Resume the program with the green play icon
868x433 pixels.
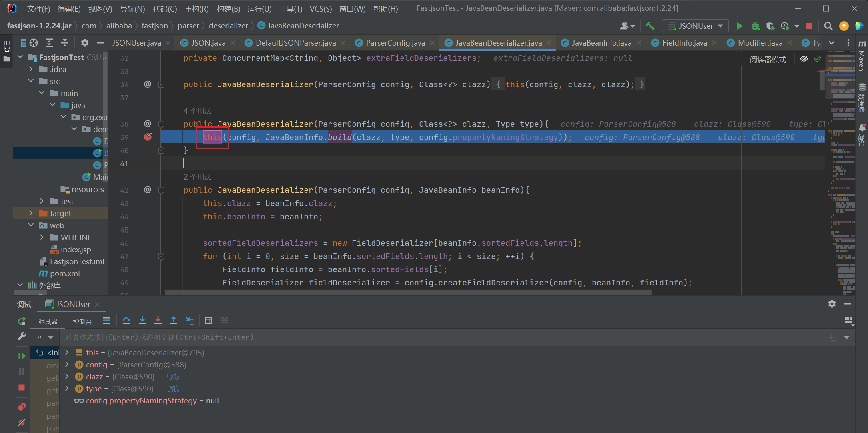click(x=22, y=355)
